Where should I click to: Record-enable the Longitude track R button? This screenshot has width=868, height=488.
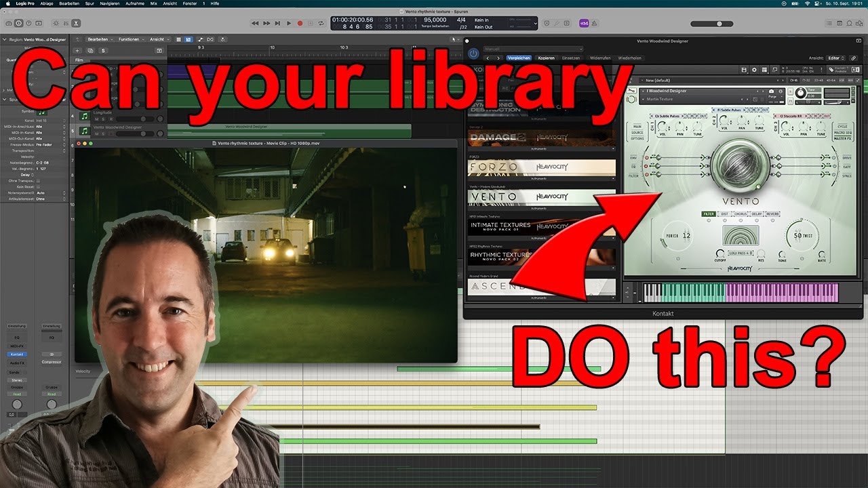(x=111, y=119)
